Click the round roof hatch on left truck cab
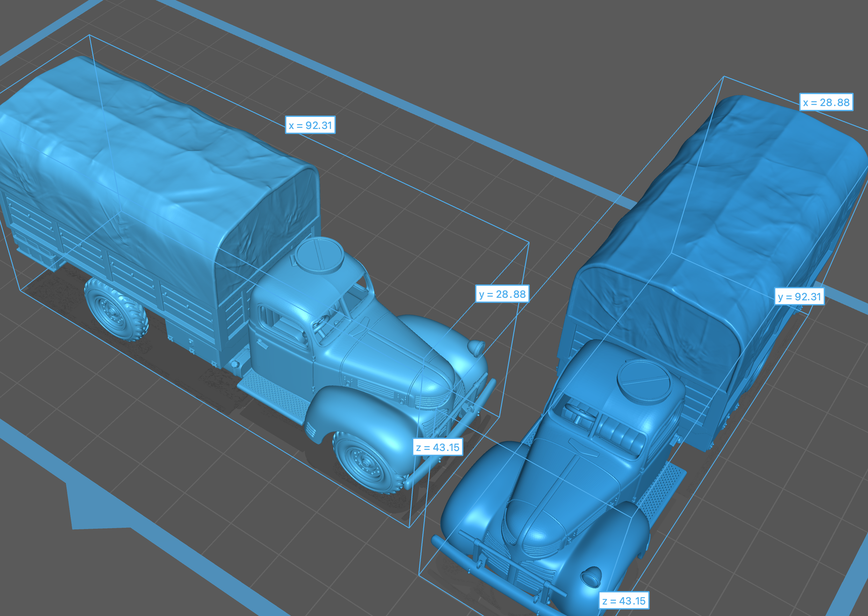 319,255
